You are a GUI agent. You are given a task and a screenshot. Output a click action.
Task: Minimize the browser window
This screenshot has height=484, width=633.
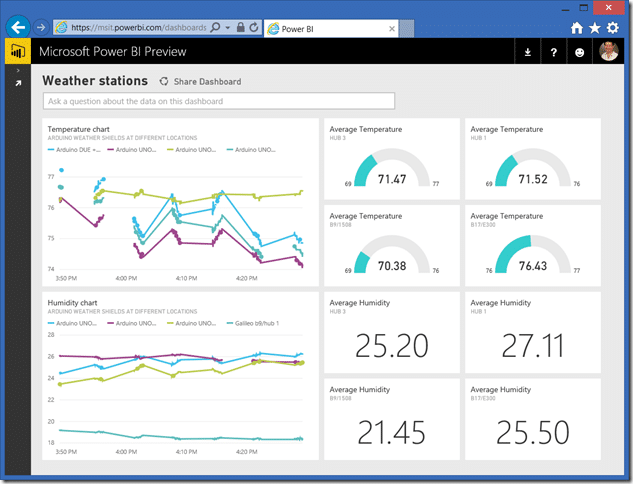tap(565, 8)
